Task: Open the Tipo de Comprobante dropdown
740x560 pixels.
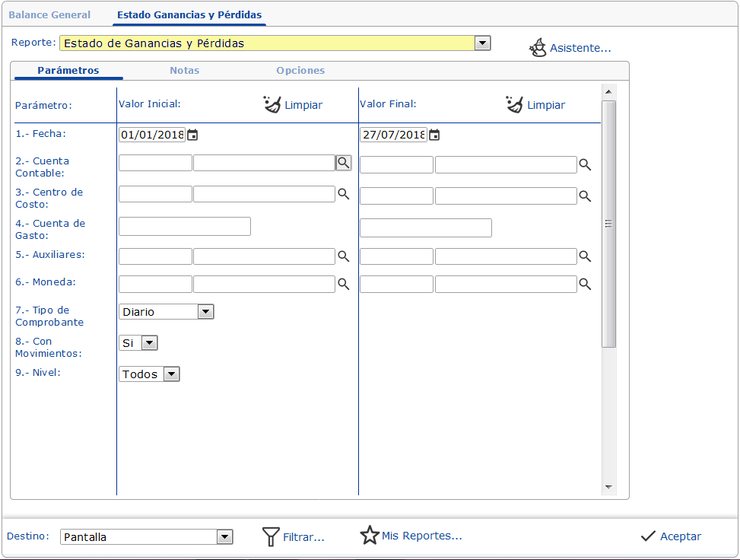Action: tap(206, 312)
